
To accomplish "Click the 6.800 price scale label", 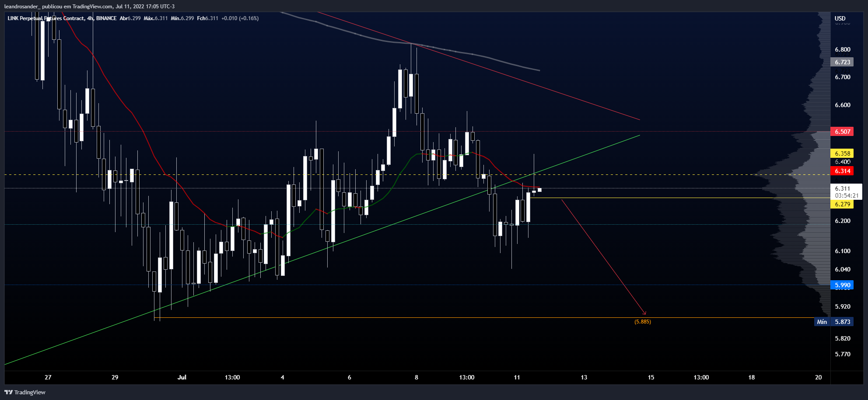I will tap(843, 49).
